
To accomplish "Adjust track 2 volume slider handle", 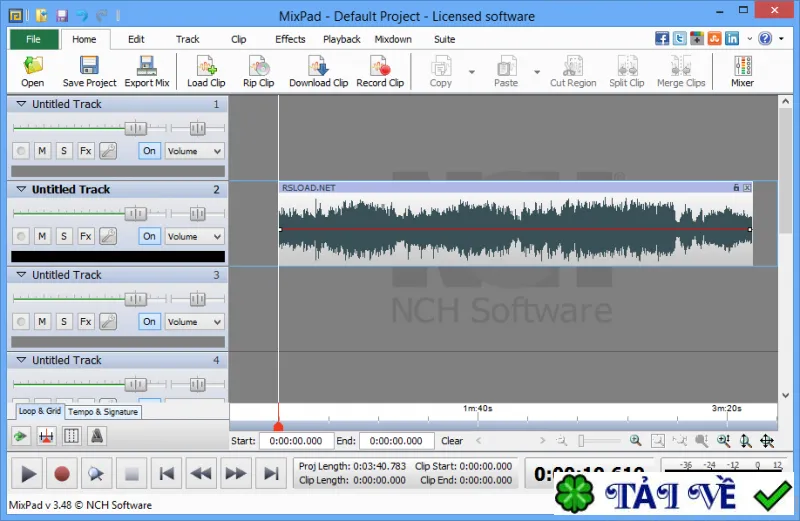I will tap(136, 214).
